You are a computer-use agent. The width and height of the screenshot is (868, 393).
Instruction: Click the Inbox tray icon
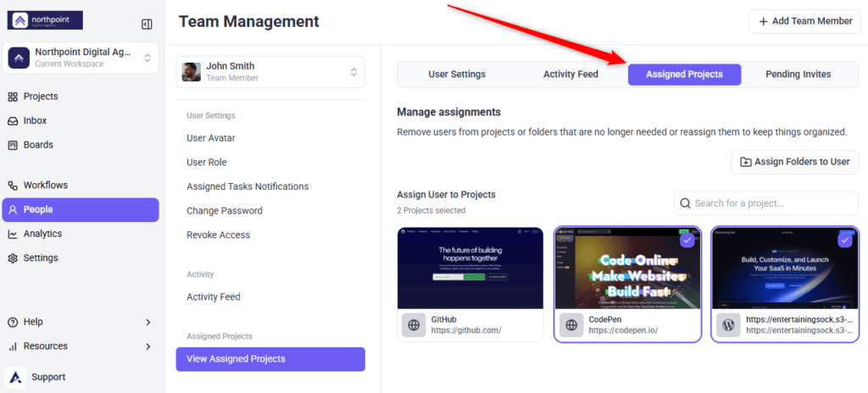click(12, 120)
